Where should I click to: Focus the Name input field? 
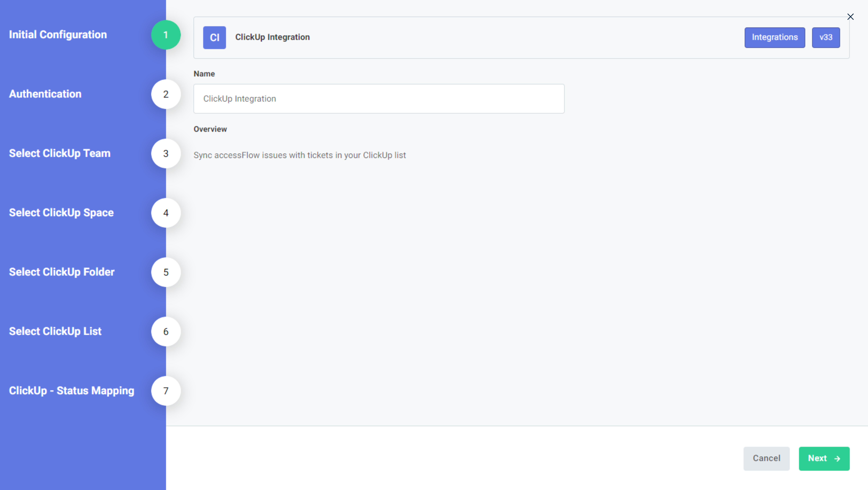coord(378,99)
